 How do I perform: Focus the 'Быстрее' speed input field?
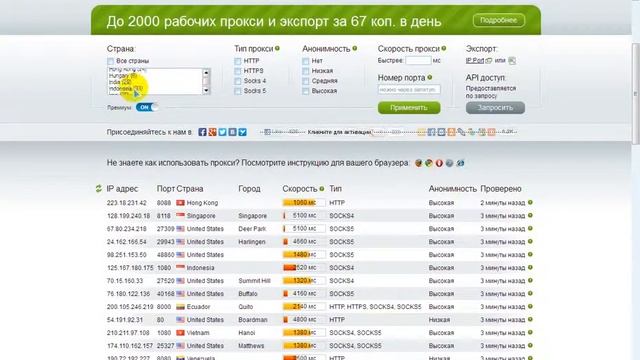coord(418,60)
